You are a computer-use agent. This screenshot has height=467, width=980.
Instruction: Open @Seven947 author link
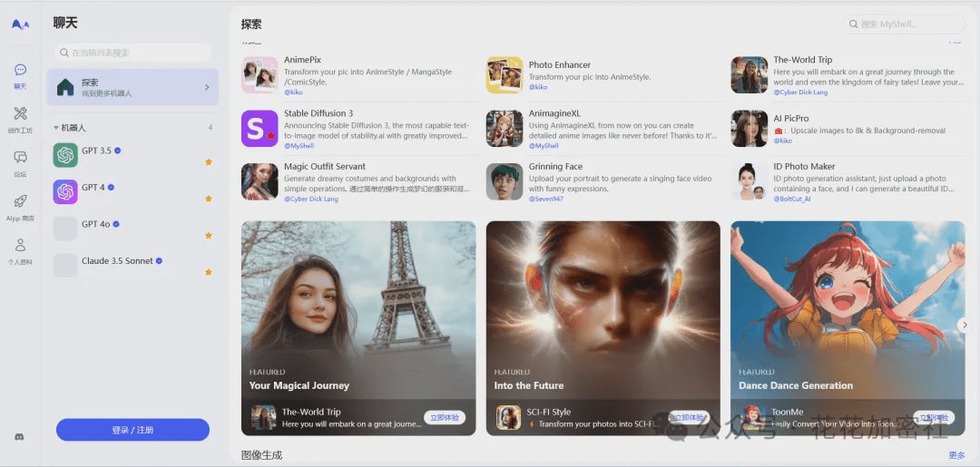[x=546, y=199]
